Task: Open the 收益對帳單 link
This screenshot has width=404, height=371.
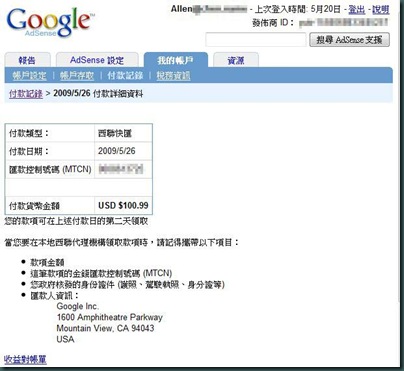Action: click(x=25, y=359)
